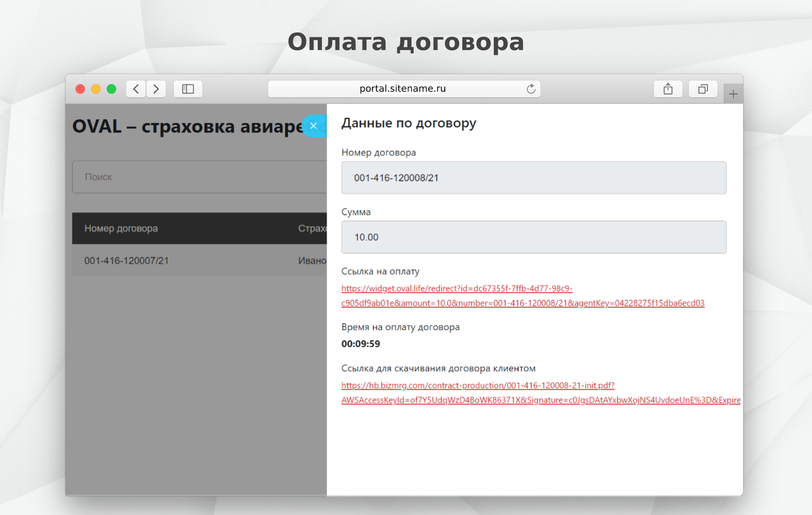
Task: Select the Страх column header in table
Action: pyautogui.click(x=312, y=228)
